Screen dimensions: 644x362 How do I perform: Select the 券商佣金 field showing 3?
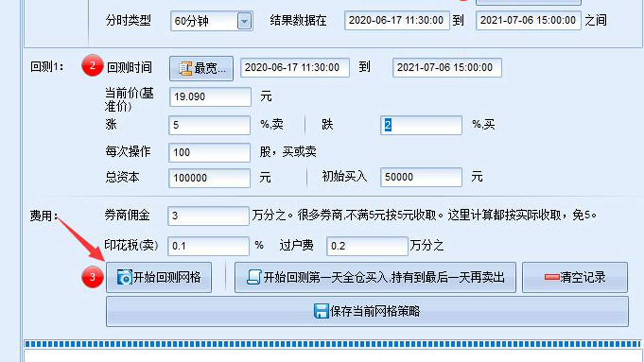208,216
